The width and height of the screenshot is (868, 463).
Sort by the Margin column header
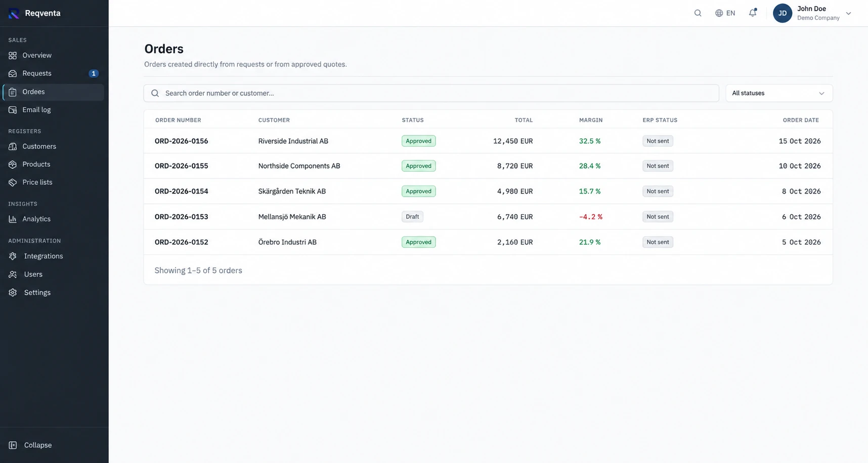[591, 120]
